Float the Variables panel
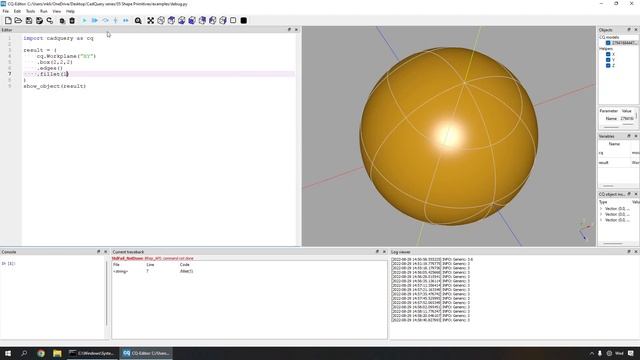 (x=629, y=136)
